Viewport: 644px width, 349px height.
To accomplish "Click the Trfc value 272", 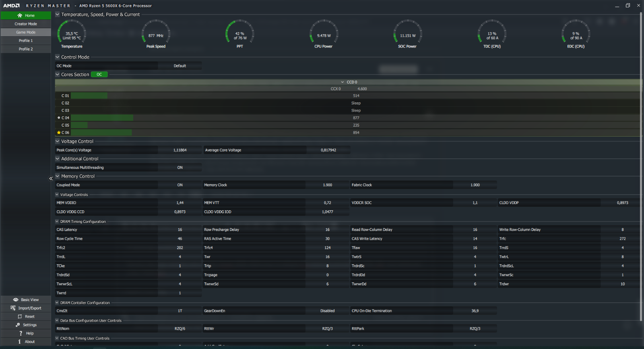I will click(x=623, y=239).
